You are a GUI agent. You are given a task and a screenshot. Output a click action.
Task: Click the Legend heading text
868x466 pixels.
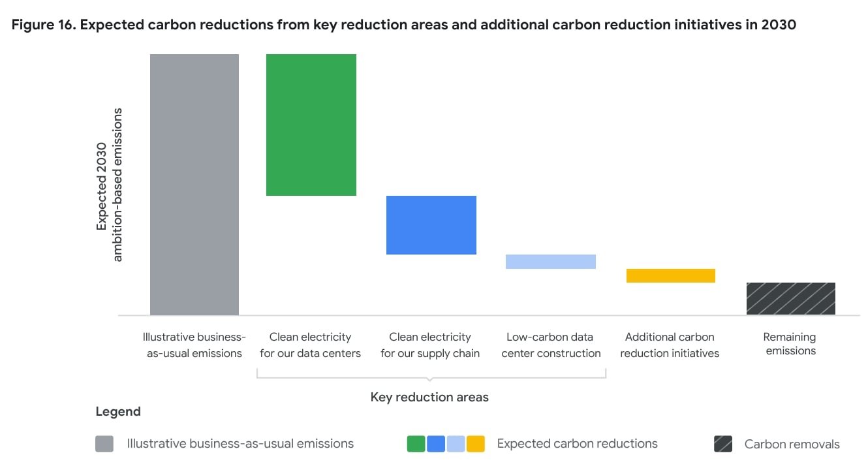click(118, 411)
